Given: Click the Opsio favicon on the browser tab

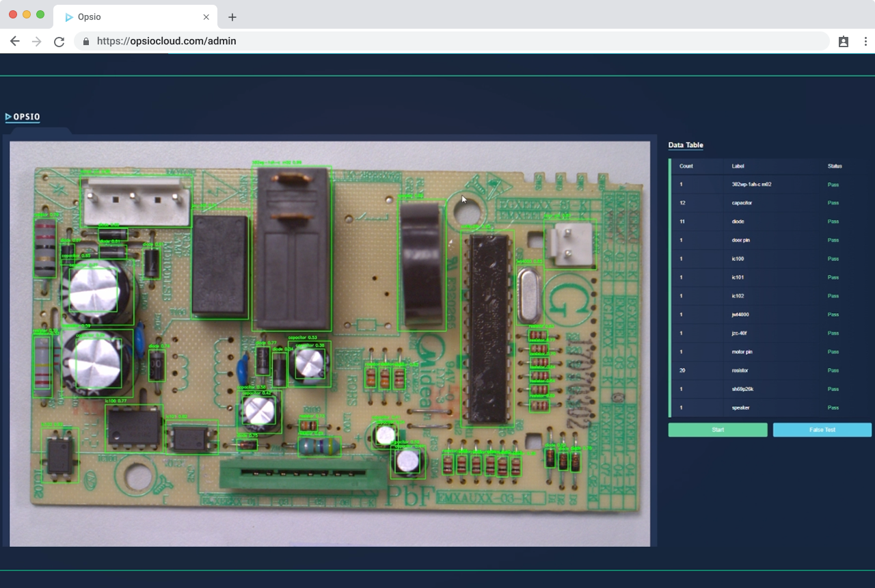Looking at the screenshot, I should [x=68, y=17].
